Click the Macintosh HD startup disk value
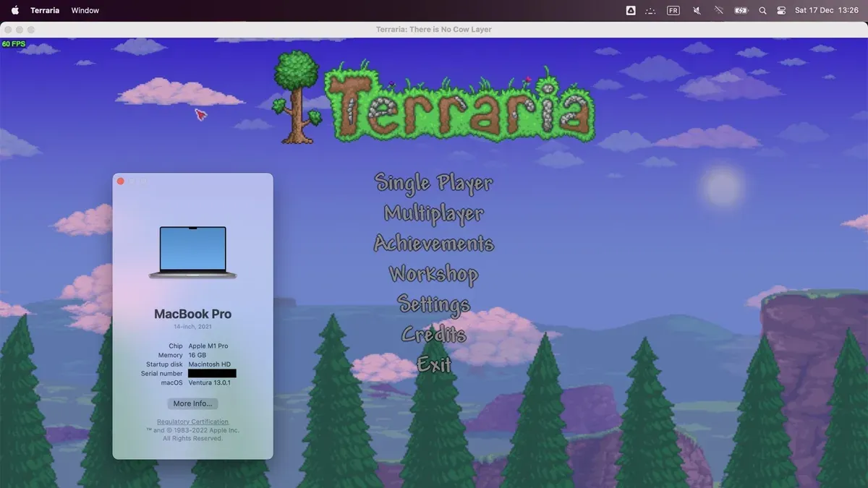Viewport: 868px width, 488px height. coord(210,364)
